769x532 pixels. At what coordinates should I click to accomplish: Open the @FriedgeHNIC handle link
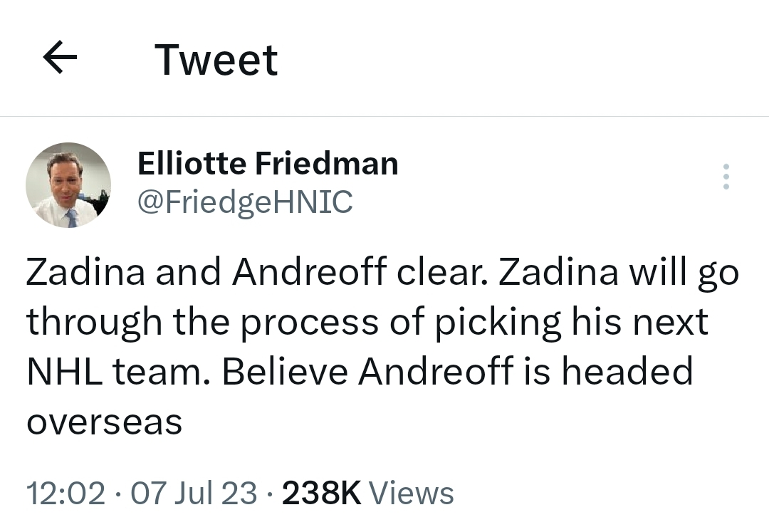tap(245, 202)
